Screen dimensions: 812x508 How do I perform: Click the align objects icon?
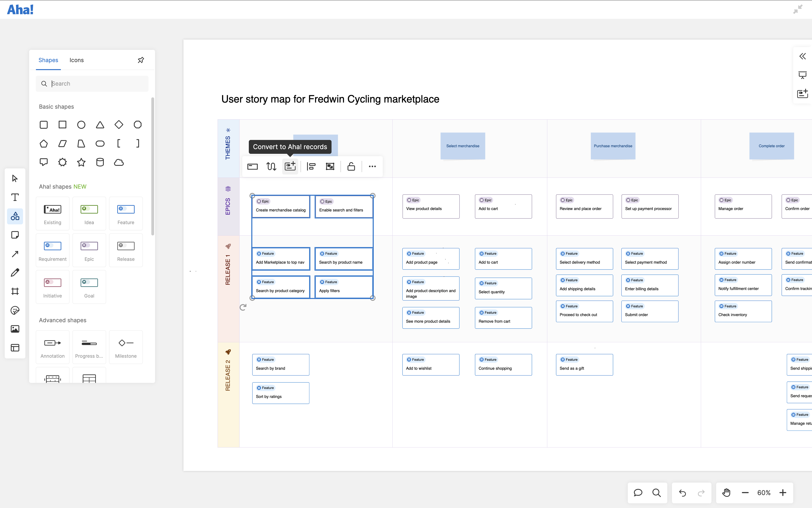(x=311, y=166)
